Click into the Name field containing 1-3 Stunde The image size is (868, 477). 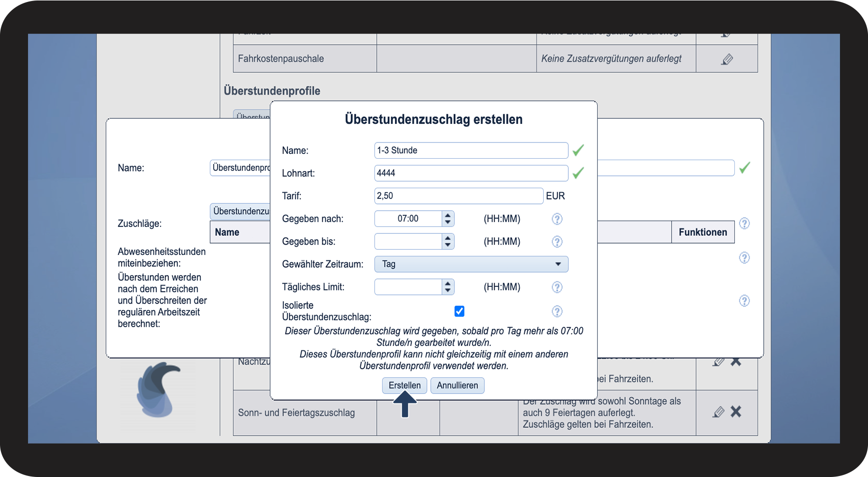(x=471, y=150)
